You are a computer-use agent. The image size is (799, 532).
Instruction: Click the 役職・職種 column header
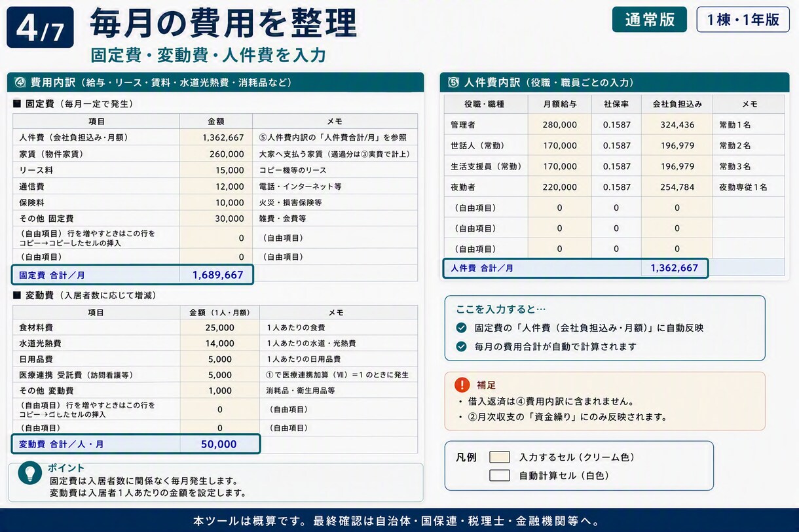[x=486, y=104]
